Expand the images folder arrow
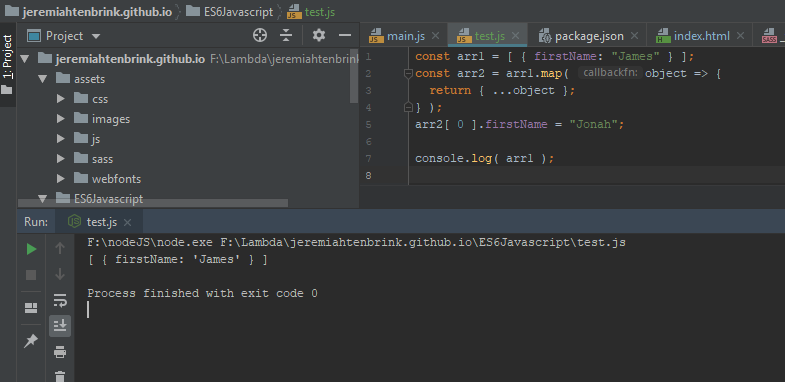 point(61,119)
